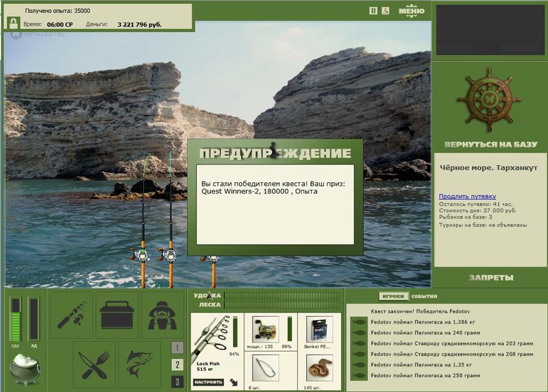548x392 pixels.
Task: Click 'Стоимость дня: 37 000 руб.' line
Action: 477,210
